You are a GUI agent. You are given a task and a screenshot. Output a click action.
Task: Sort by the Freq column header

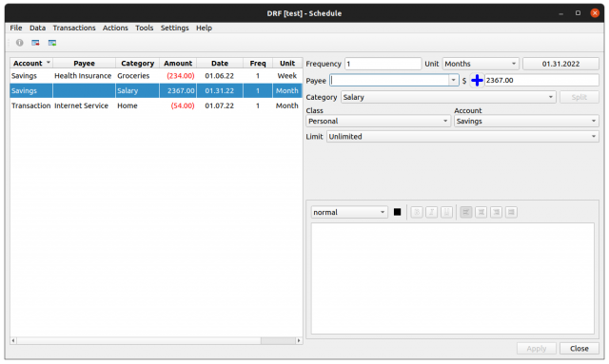(x=258, y=63)
